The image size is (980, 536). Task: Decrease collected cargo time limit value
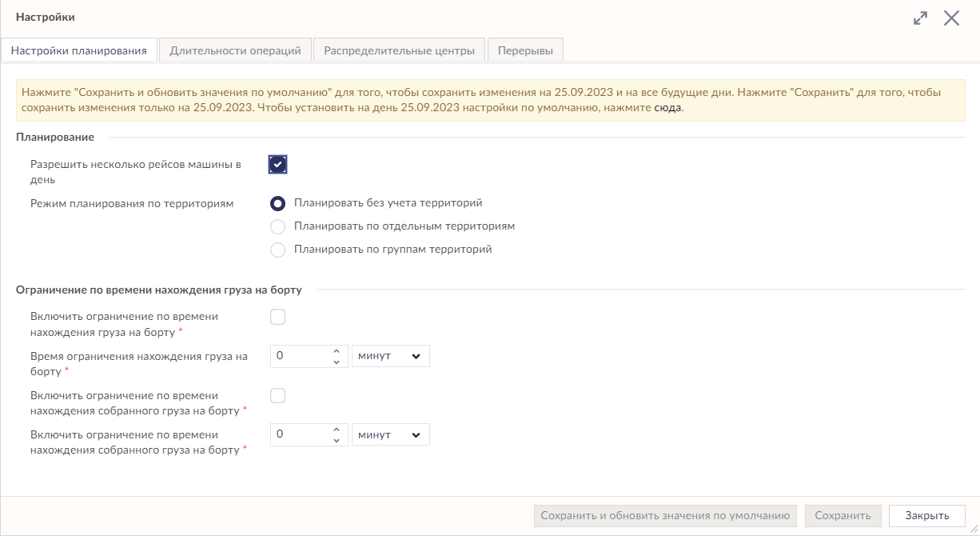point(337,440)
